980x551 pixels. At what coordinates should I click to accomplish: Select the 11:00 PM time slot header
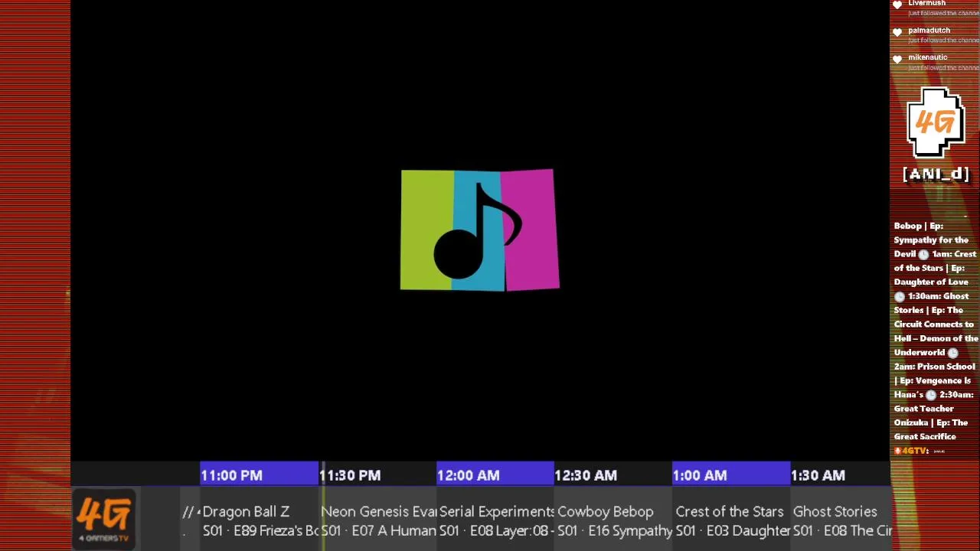pos(259,475)
